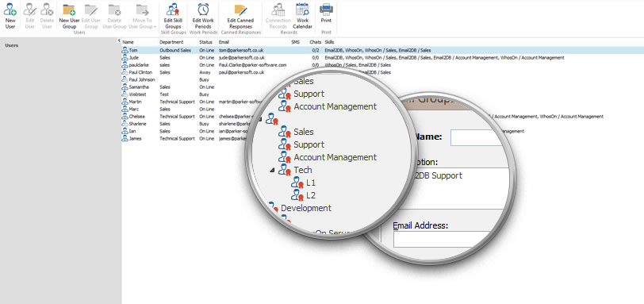Select the user icon beside Ian
The image size is (644, 304).
tap(125, 131)
